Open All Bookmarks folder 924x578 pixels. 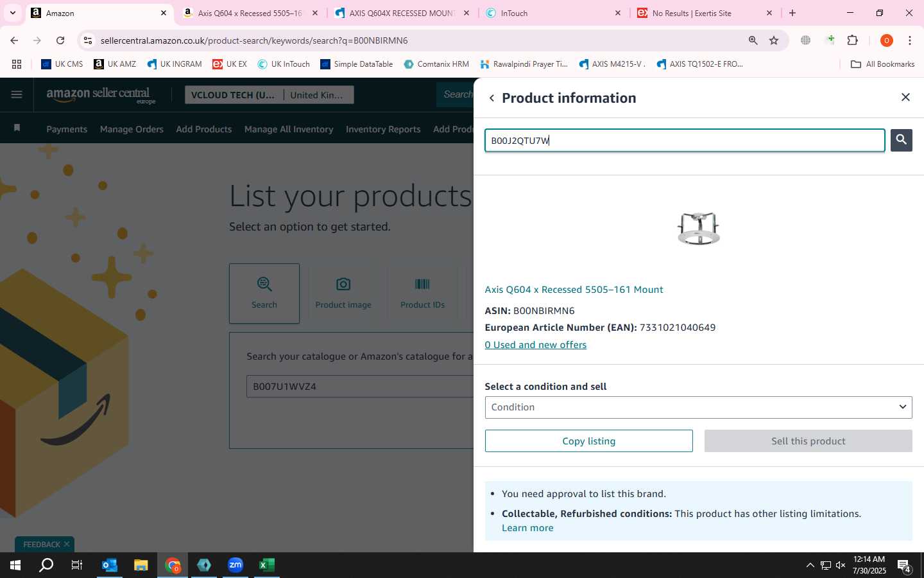[x=882, y=64]
